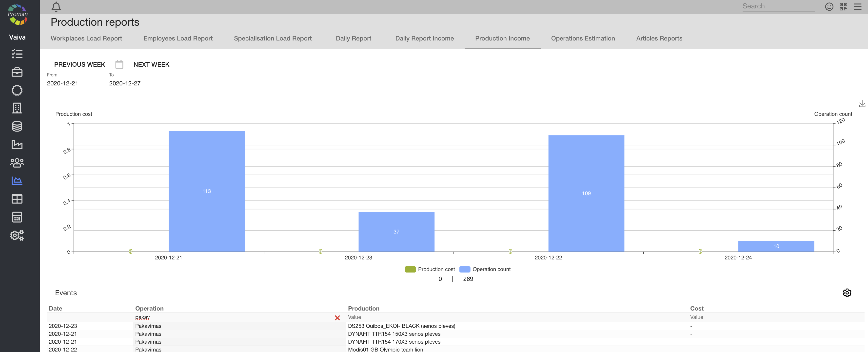Open the hamburger menu icon
This screenshot has height=352, width=868.
[858, 7]
